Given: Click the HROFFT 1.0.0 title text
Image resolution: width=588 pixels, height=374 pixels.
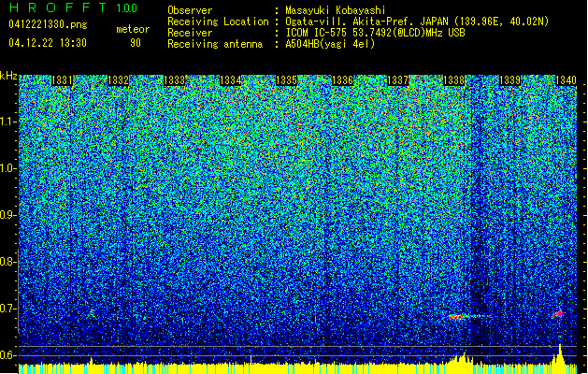Looking at the screenshot, I should pos(73,7).
